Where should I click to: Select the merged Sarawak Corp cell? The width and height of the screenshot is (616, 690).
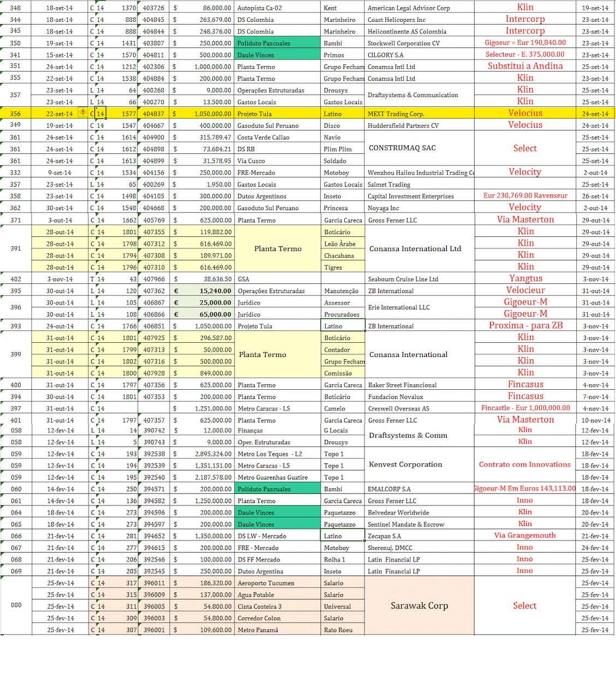point(419,606)
